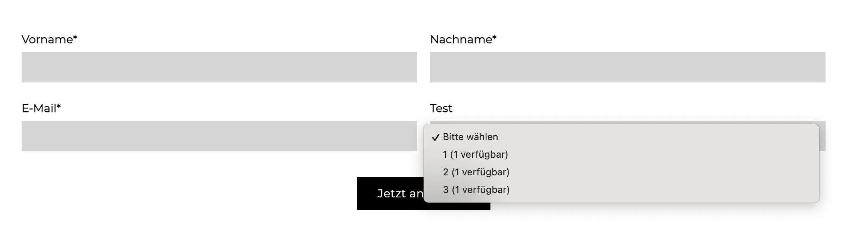Click the Vorname text input field
Image resolution: width=868 pixels, height=241 pixels.
tap(219, 67)
